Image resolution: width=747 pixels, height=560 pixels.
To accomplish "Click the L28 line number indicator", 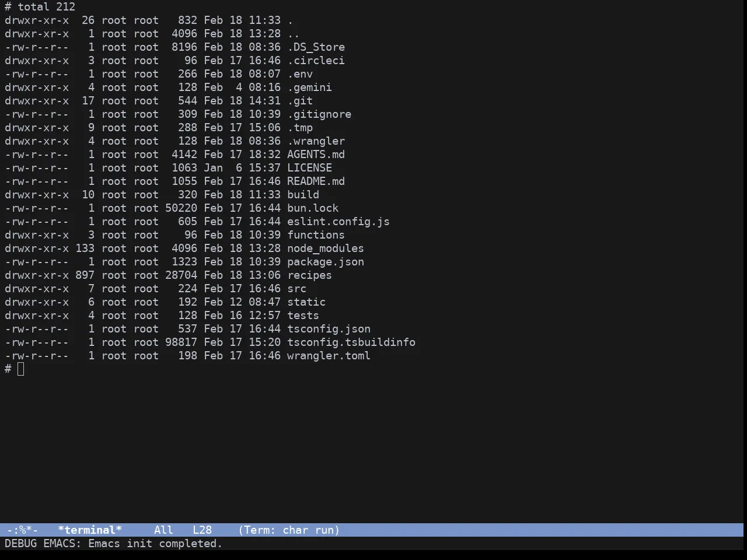I will click(x=202, y=530).
